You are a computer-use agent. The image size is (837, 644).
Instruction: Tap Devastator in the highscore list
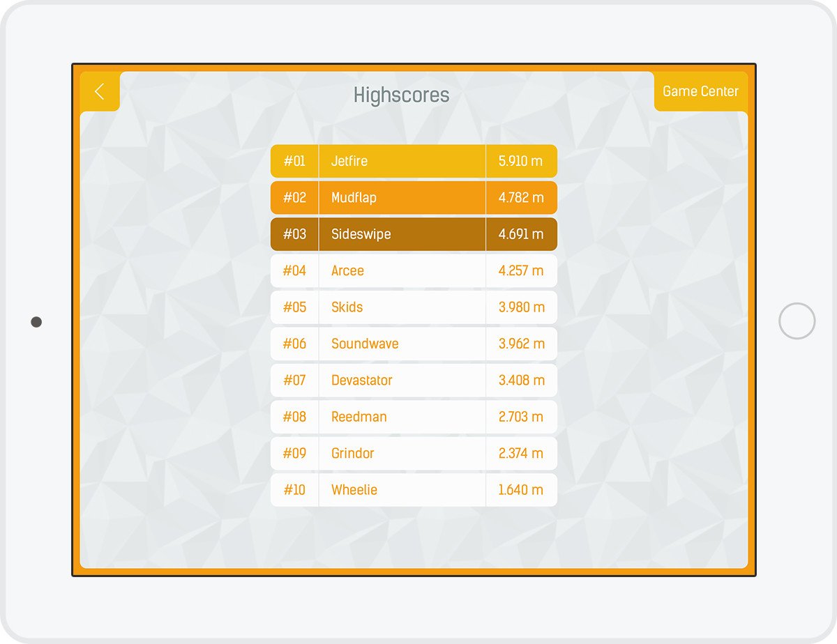coord(361,381)
